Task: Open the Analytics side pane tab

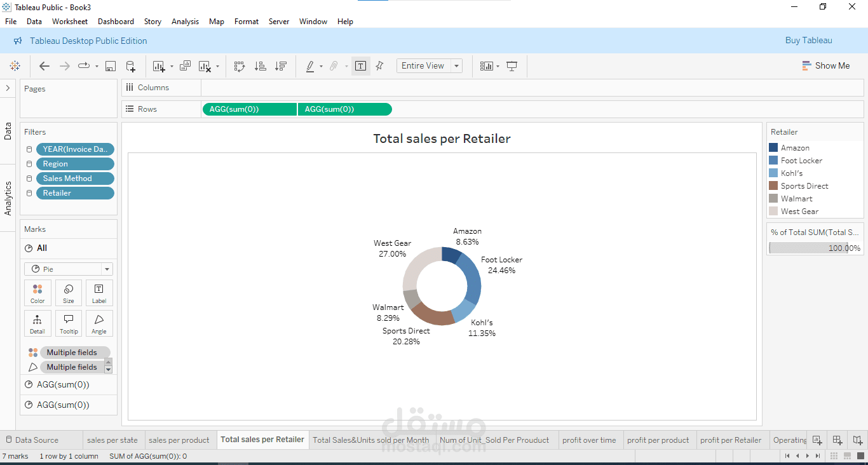Action: [x=8, y=198]
